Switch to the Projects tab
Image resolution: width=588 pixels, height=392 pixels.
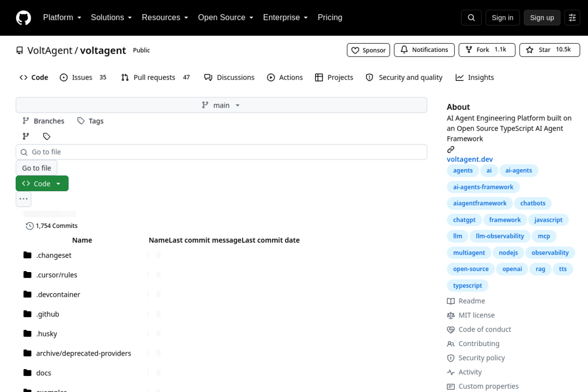pyautogui.click(x=334, y=78)
